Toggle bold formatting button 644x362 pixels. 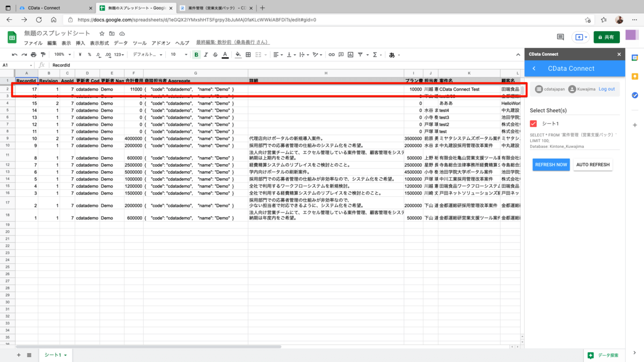[x=196, y=55]
